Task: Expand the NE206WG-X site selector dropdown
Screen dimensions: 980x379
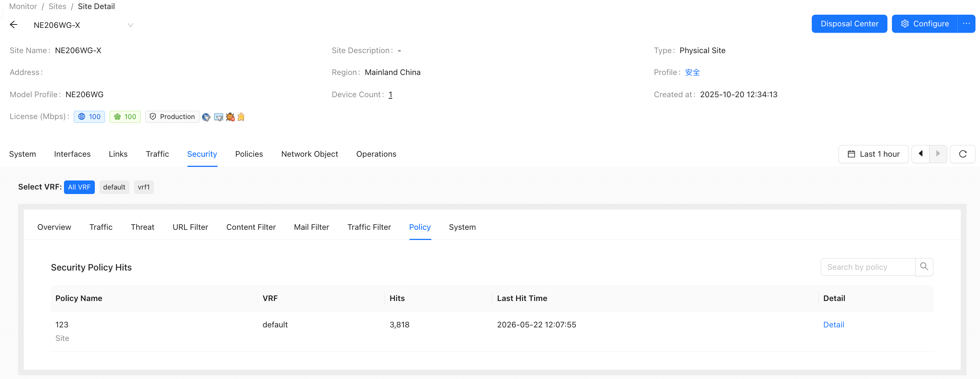Action: (x=131, y=25)
